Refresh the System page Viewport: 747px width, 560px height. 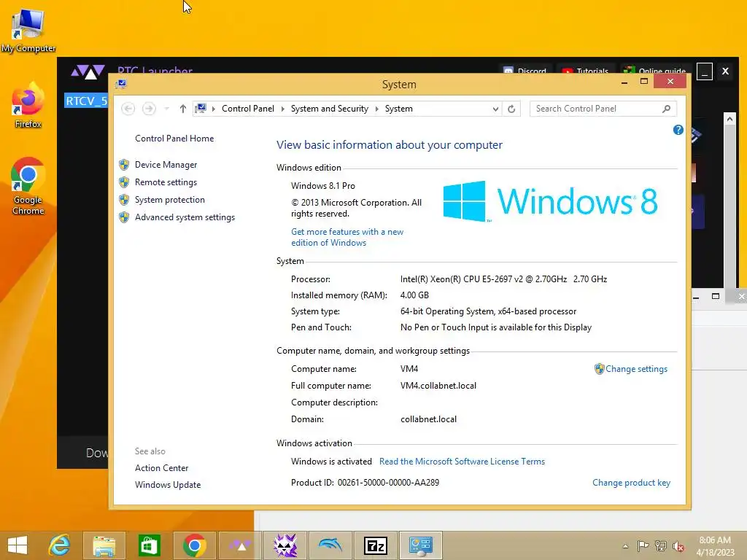(511, 109)
